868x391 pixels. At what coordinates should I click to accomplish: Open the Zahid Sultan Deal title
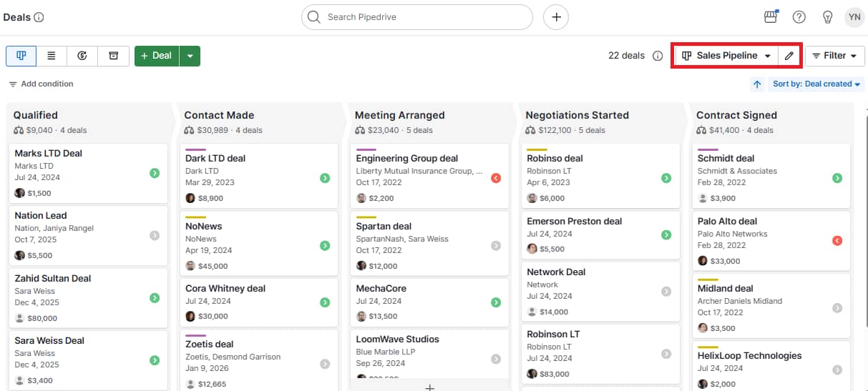coord(53,278)
